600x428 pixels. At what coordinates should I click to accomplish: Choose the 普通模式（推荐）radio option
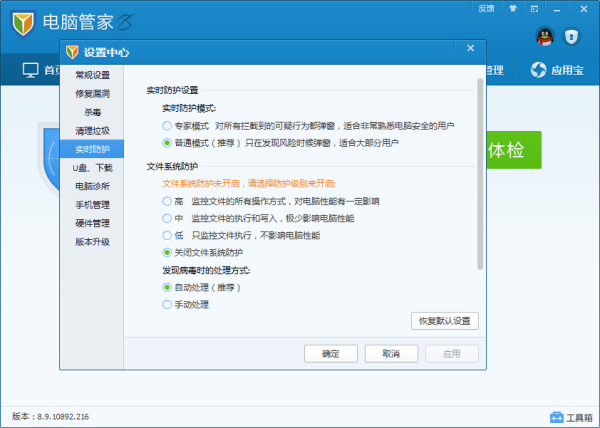pos(167,143)
